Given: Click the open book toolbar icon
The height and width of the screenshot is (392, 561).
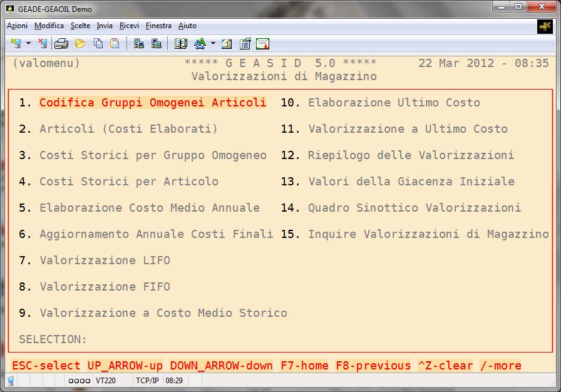Looking at the screenshot, I should (x=181, y=43).
